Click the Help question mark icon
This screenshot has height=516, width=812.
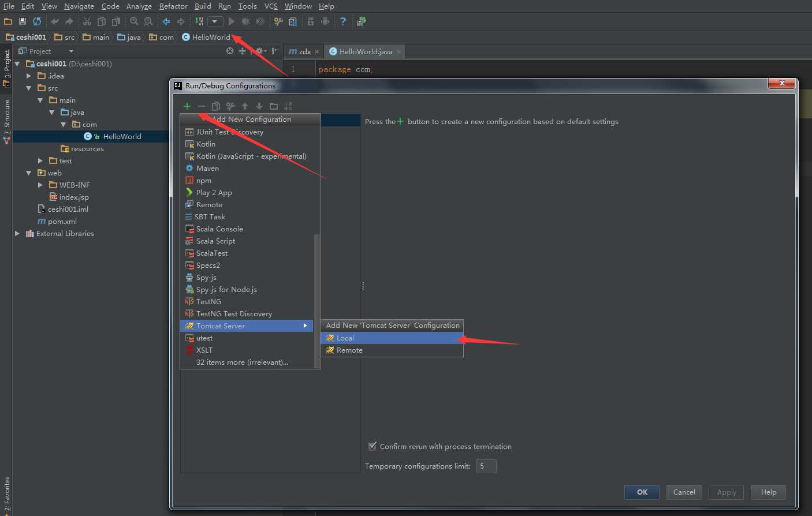tap(343, 21)
